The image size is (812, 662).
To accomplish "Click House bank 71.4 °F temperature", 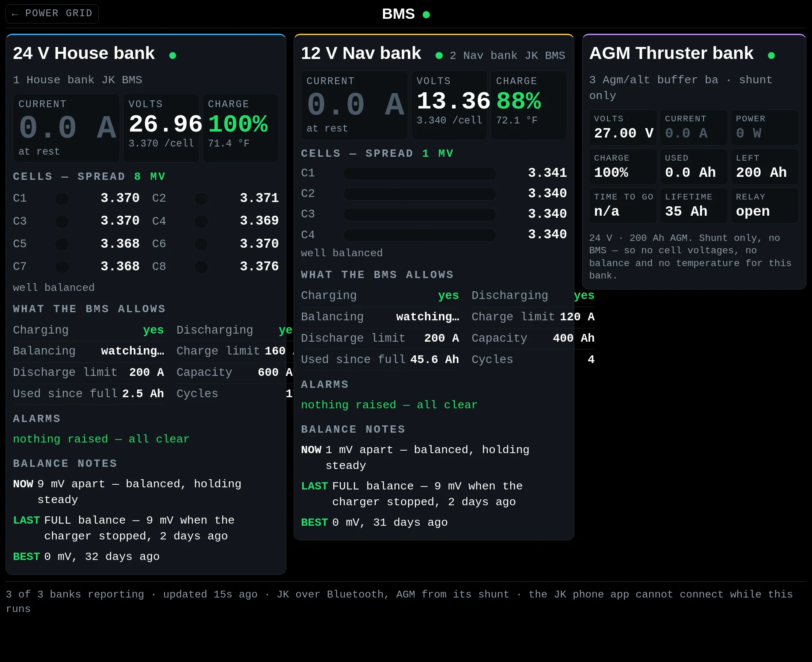I will tap(229, 144).
